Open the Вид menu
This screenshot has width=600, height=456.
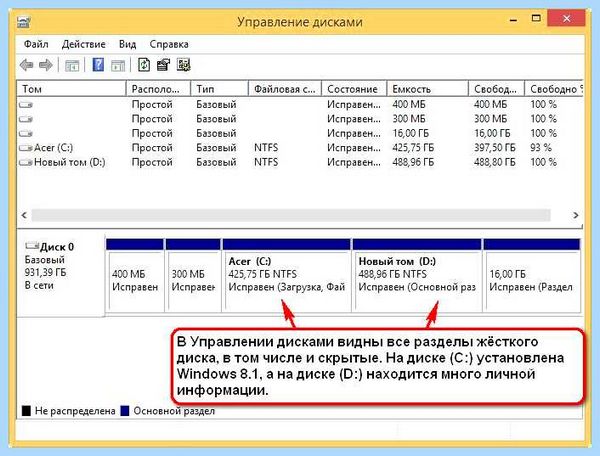point(127,44)
